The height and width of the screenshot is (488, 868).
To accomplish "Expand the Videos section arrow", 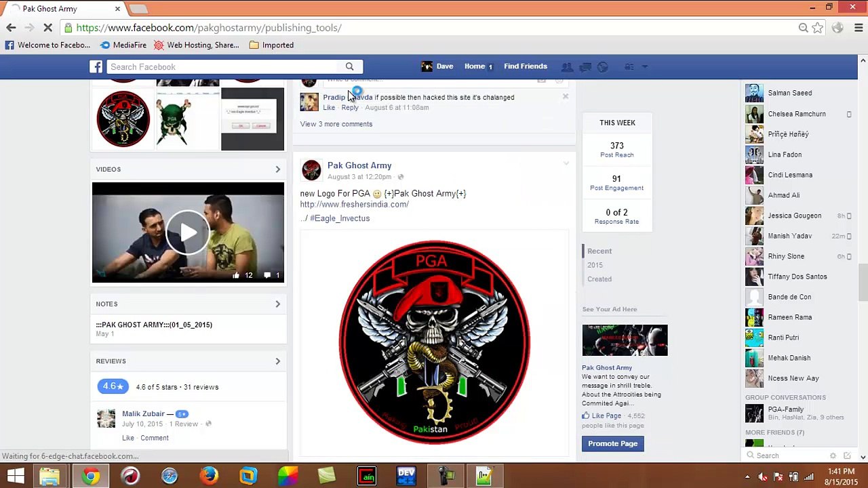I will pos(277,169).
